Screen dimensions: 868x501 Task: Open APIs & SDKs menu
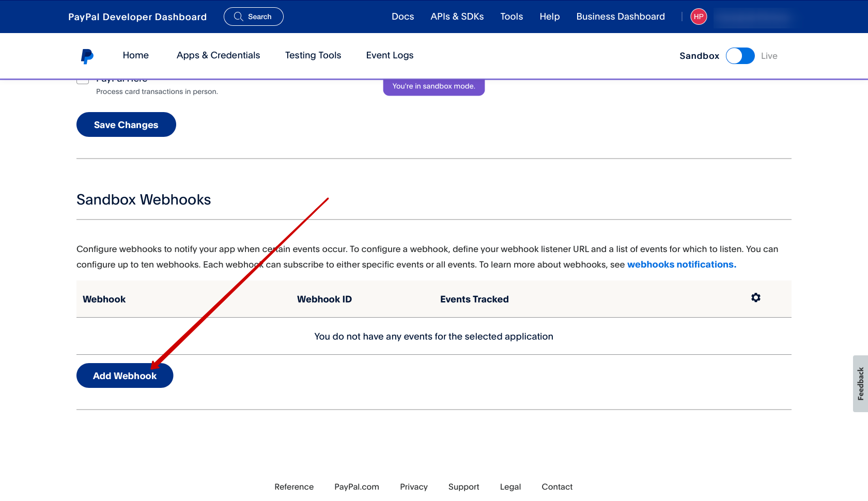click(457, 17)
